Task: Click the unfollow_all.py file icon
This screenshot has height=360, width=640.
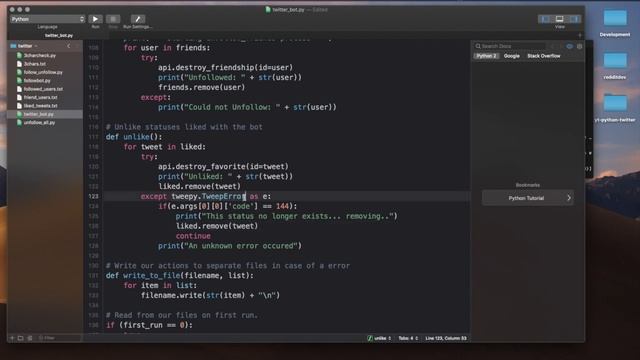Action: coord(19,122)
